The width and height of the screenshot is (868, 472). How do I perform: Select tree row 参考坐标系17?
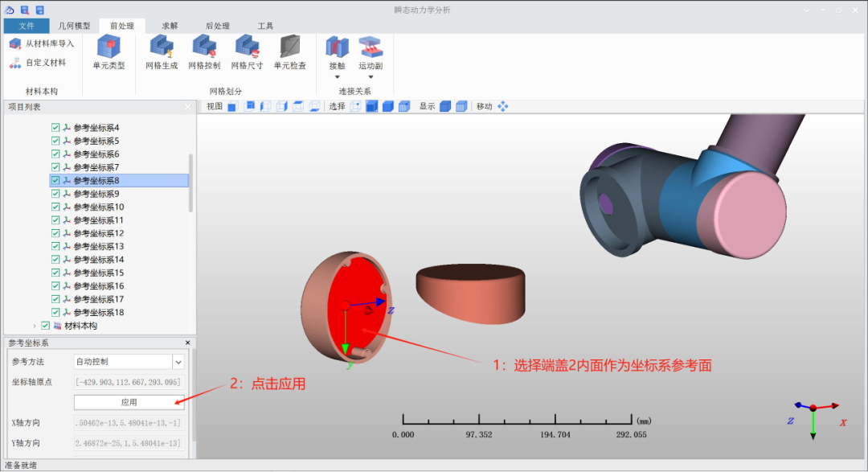[119, 299]
